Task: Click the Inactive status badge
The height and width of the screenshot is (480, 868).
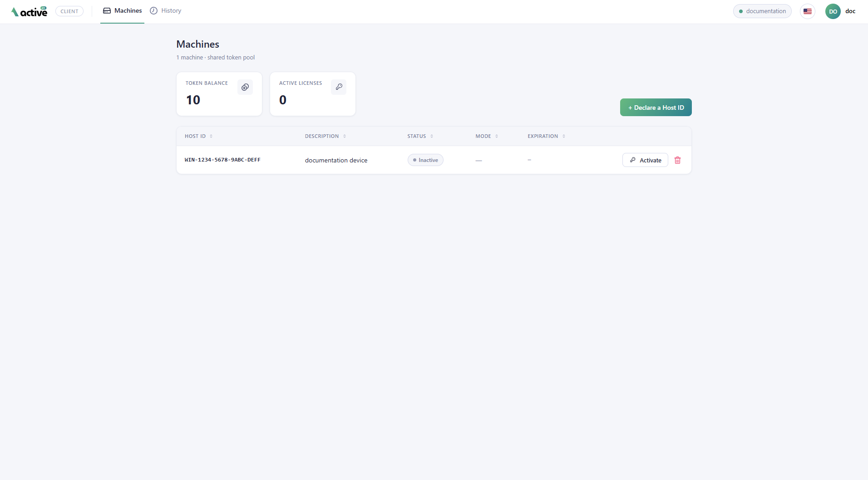Action: 425,160
